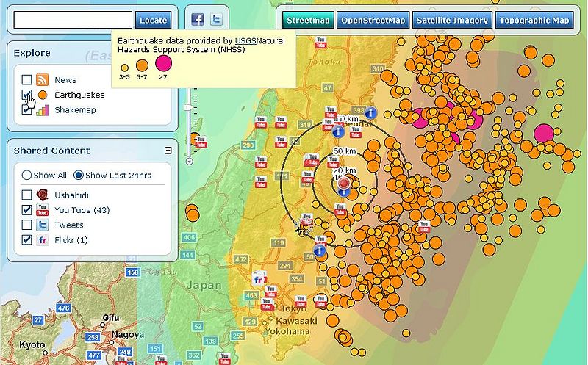Uncheck the Shakemap layer
This screenshot has width=588, height=365.
[26, 110]
